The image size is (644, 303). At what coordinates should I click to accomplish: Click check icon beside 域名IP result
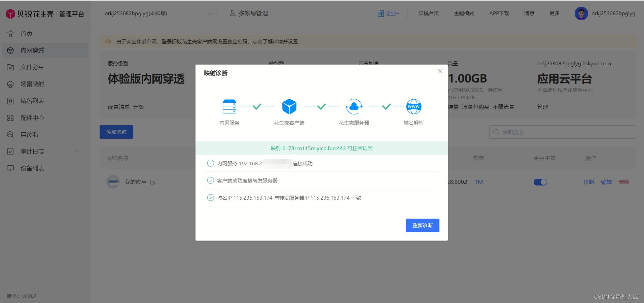(x=211, y=198)
